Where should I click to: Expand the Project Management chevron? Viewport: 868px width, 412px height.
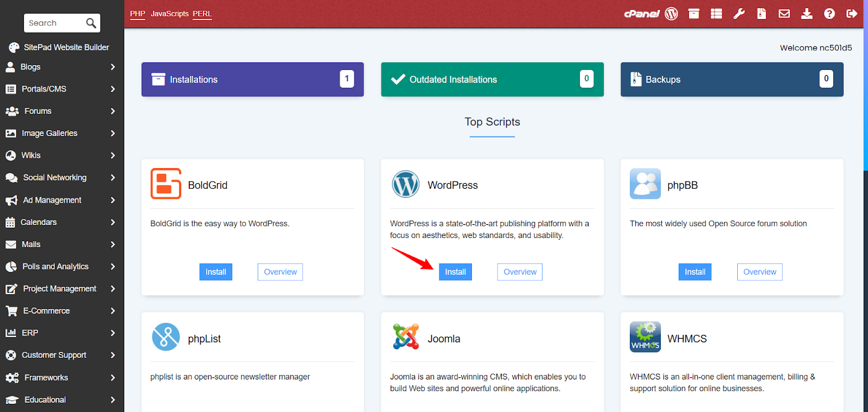[113, 289]
